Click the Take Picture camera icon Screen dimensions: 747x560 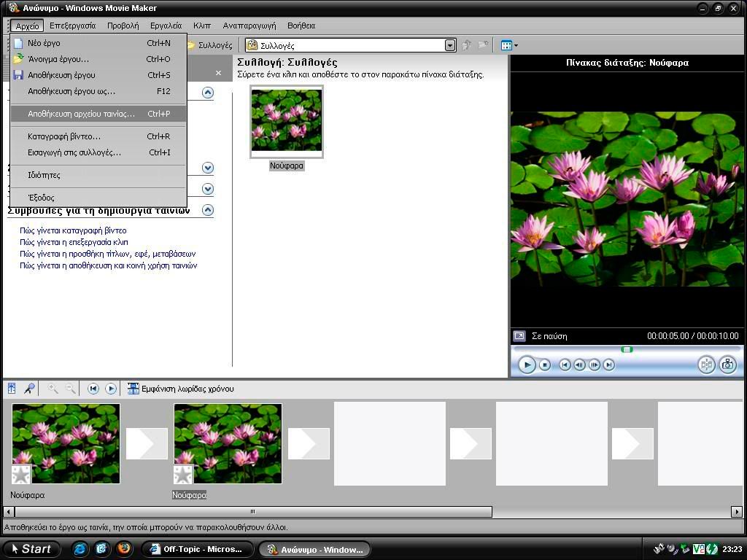(727, 365)
